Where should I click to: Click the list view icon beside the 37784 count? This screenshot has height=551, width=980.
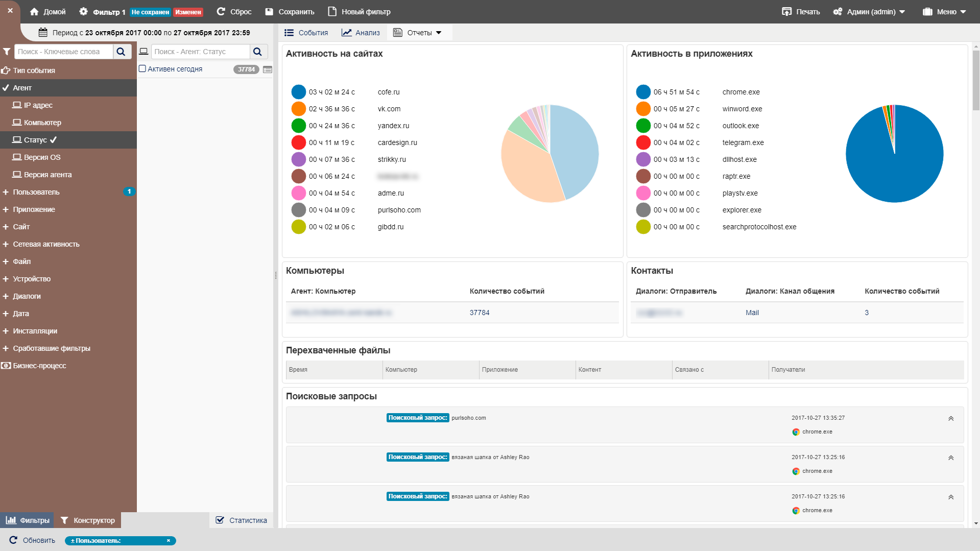[268, 69]
